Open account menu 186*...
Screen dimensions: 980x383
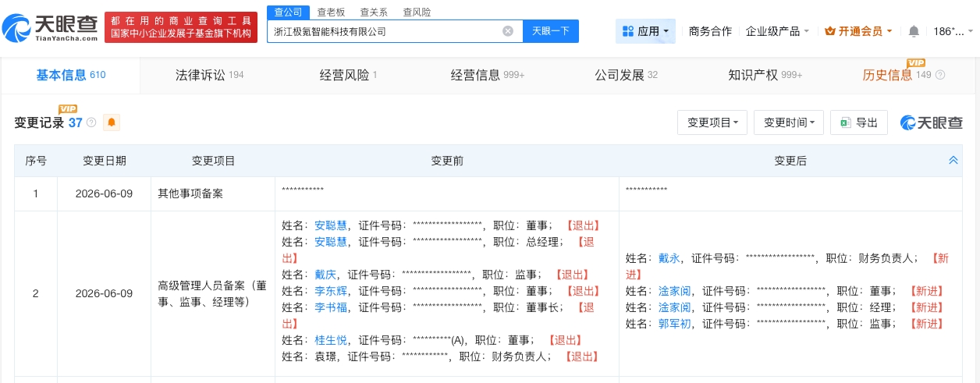pyautogui.click(x=953, y=31)
